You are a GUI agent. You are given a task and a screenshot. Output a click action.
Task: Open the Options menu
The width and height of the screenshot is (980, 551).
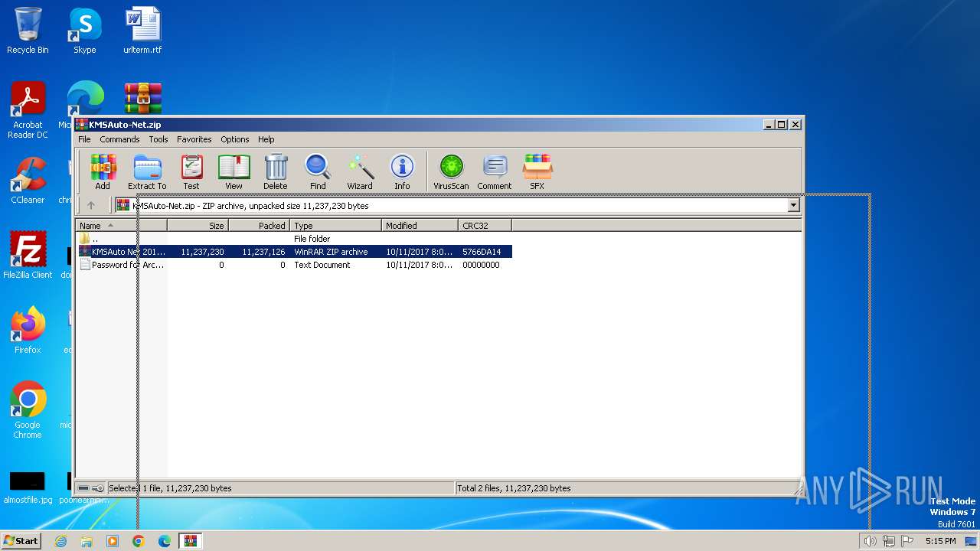pos(235,139)
